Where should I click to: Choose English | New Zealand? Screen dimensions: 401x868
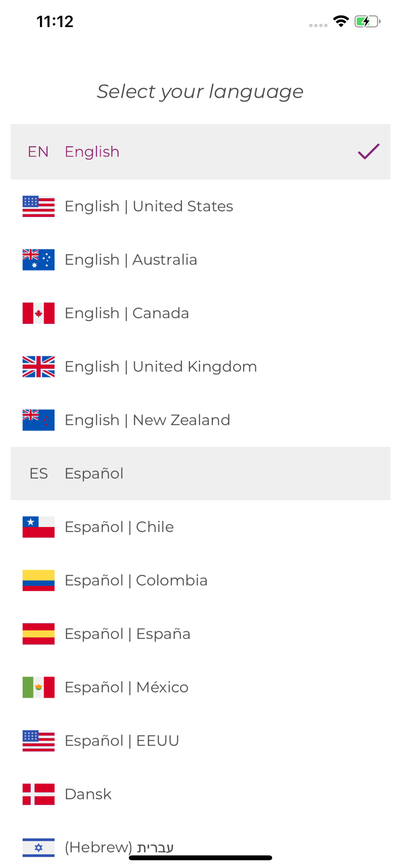tap(200, 420)
